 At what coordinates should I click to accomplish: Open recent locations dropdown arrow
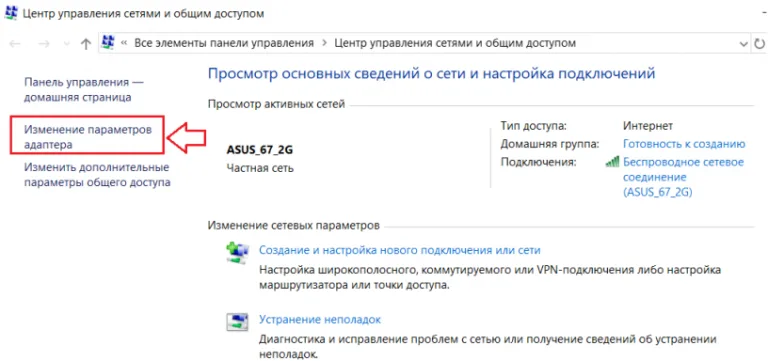coord(67,44)
